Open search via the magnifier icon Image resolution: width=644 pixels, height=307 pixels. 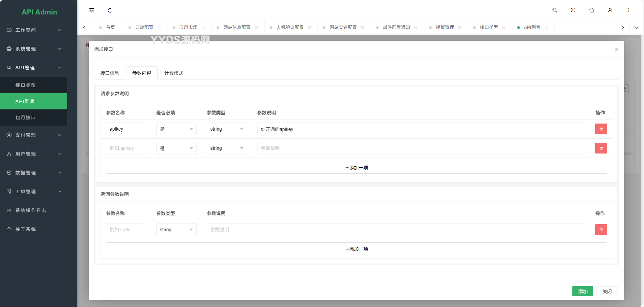coord(555,10)
